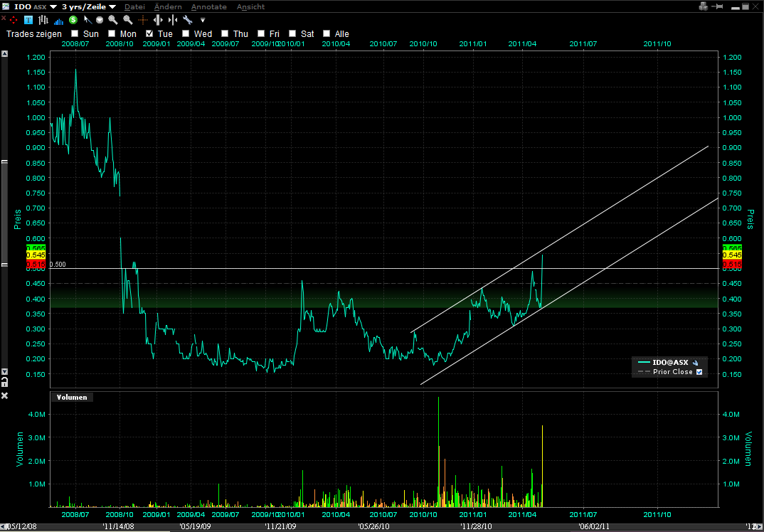Click the price scale up arrow on left

4,53
